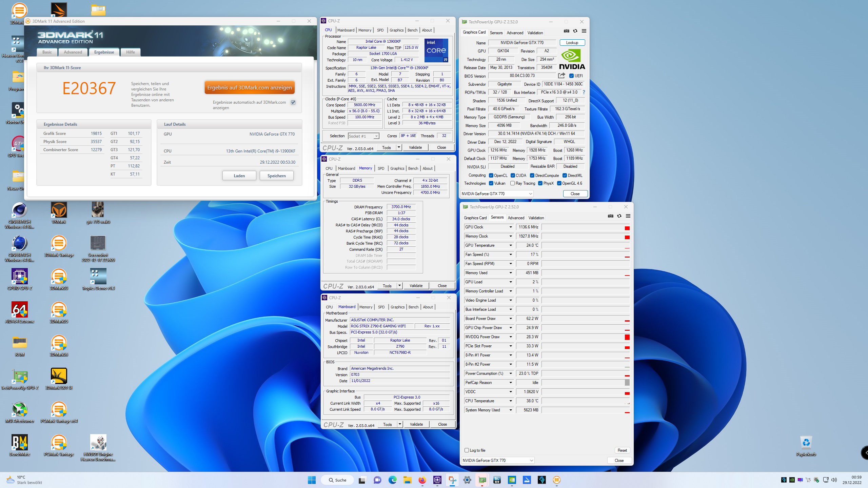Open the Socket #1 selection dropdown in CPU-Z
Viewport: 868px width, 488px height.
pos(363,136)
